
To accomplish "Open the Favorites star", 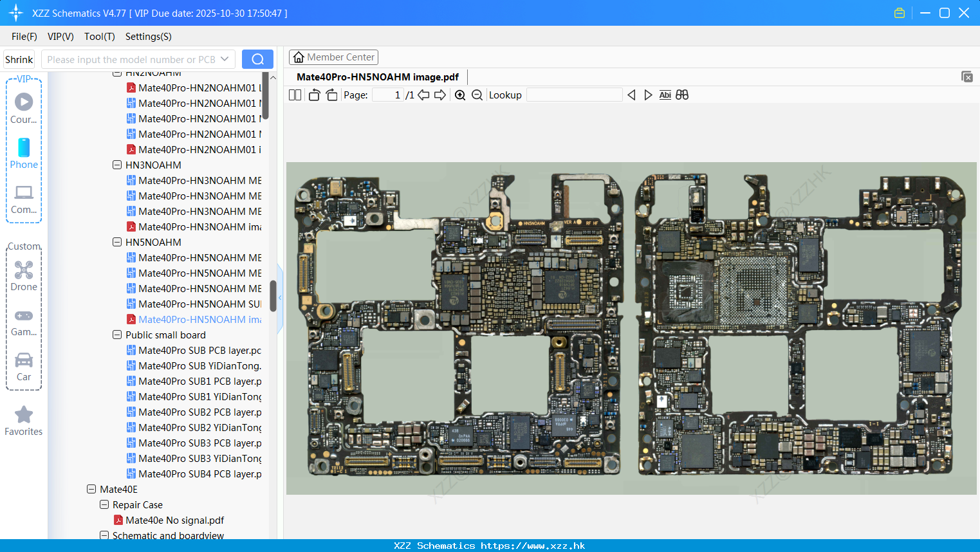I will click(24, 414).
